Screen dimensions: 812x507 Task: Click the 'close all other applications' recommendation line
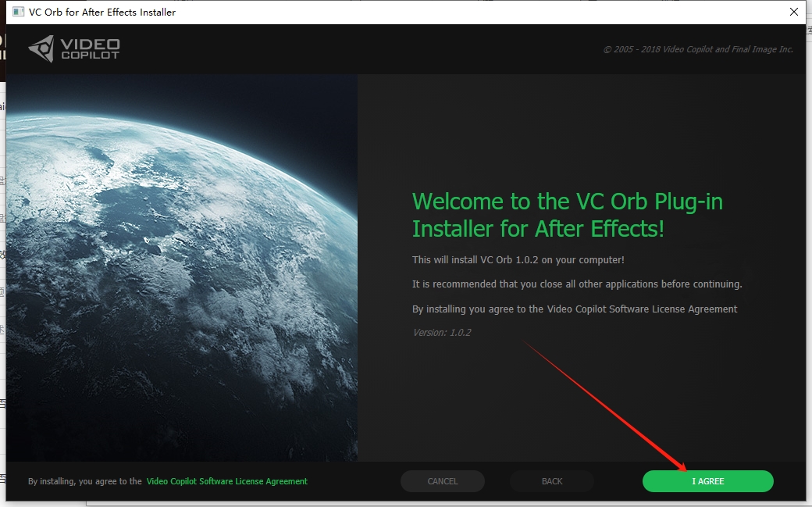click(x=578, y=284)
